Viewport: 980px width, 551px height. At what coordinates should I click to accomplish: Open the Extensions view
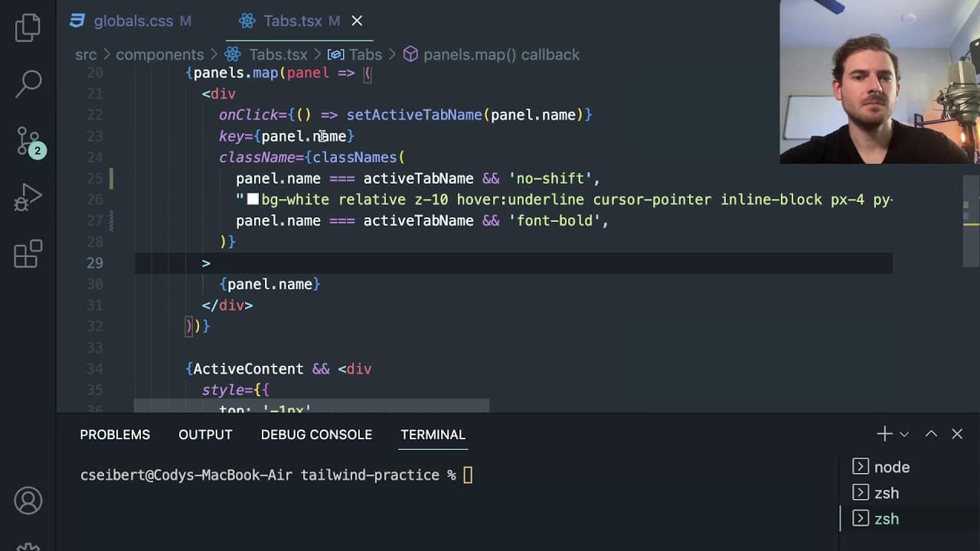click(28, 254)
